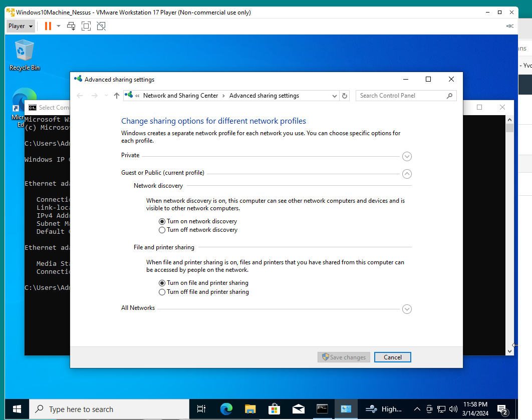
Task: Pause the virtual machine in VMware toolbar
Action: click(48, 26)
